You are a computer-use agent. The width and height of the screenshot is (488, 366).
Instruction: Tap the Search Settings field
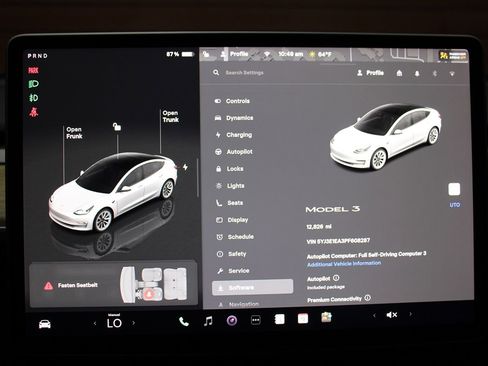[x=244, y=72]
